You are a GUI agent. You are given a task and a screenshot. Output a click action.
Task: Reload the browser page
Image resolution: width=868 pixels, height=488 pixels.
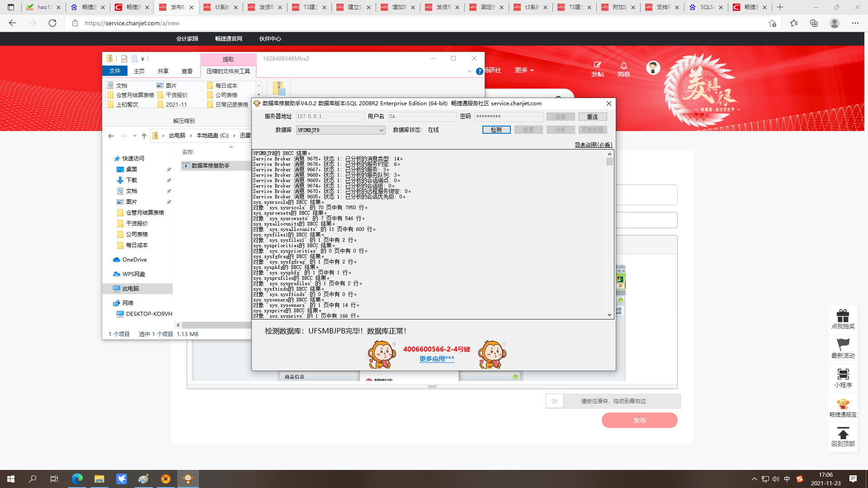coord(52,23)
